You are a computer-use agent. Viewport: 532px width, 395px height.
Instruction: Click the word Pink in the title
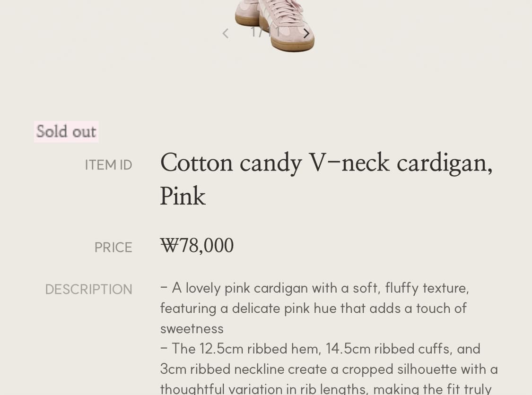click(183, 197)
